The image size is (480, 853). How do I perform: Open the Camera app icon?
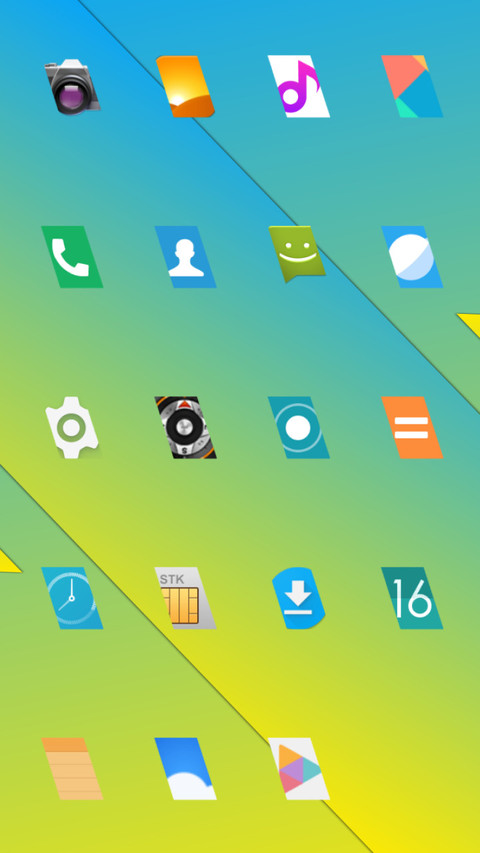[72, 86]
